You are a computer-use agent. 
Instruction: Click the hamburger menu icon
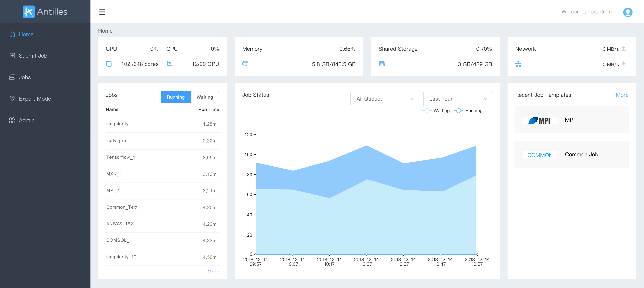pyautogui.click(x=102, y=12)
